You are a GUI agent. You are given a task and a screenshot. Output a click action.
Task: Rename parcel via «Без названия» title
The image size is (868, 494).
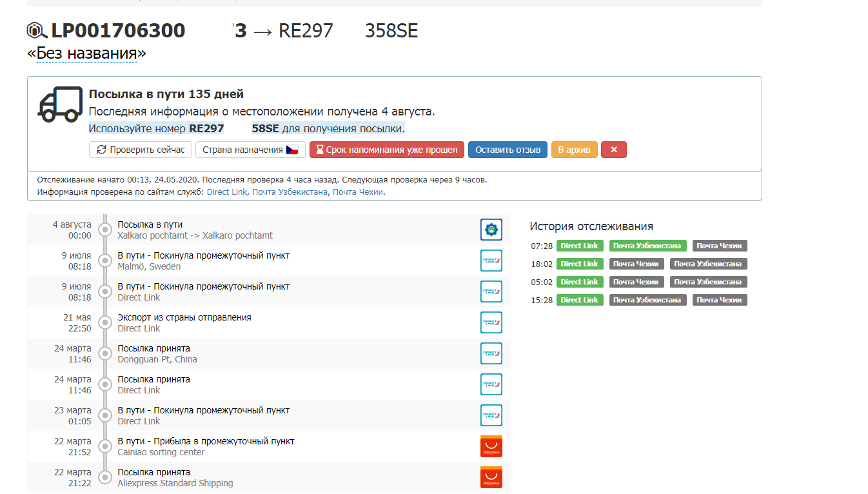87,53
